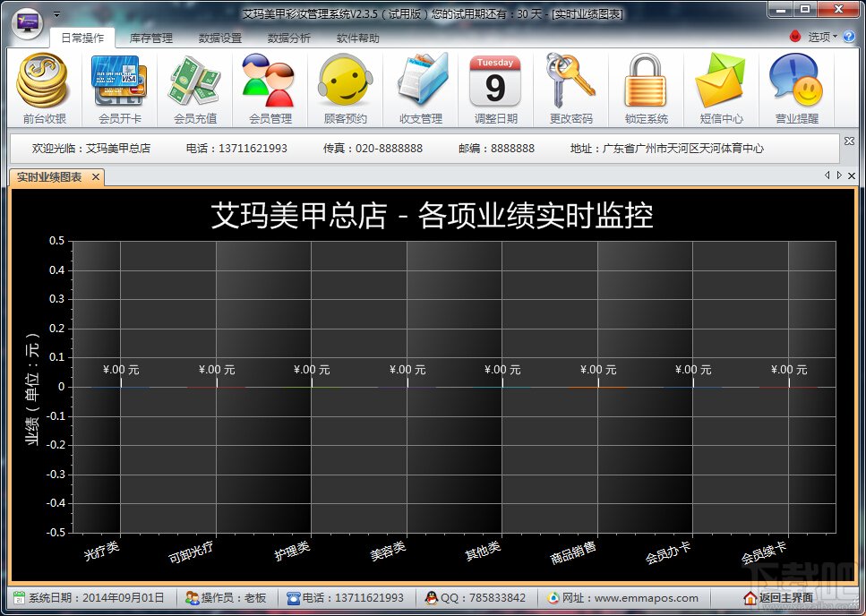Click 会员续卡 axis label
Screen dimensions: 866x616
[763, 552]
